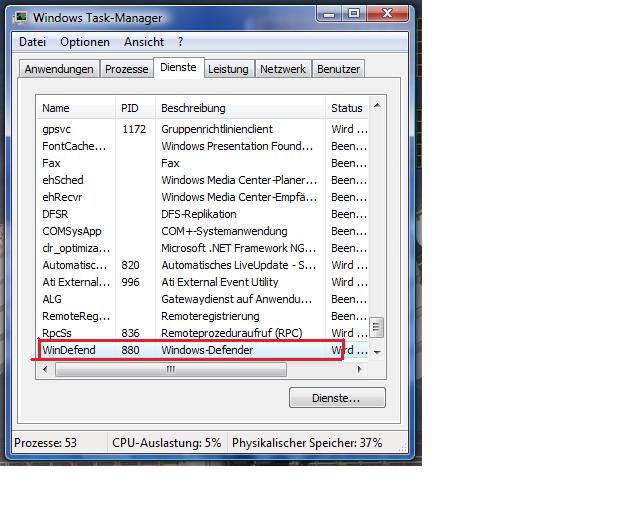Click the Task-Manager title bar icon
This screenshot has width=640, height=512.
pos(23,17)
